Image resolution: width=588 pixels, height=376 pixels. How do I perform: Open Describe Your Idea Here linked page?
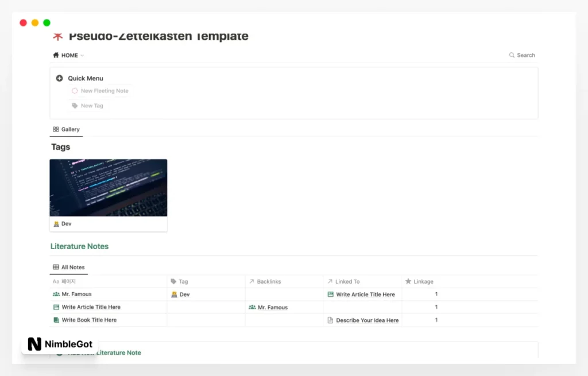(x=367, y=320)
